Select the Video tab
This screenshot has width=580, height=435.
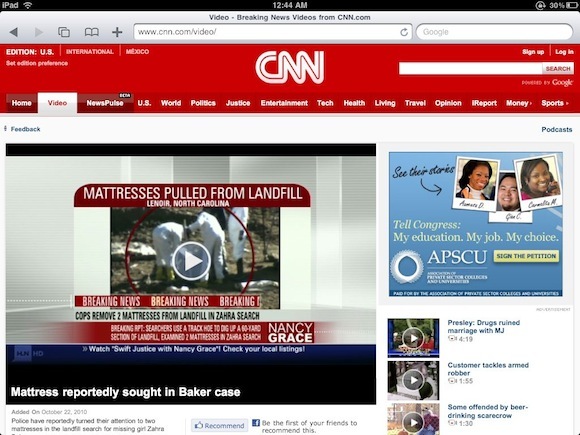coord(57,103)
